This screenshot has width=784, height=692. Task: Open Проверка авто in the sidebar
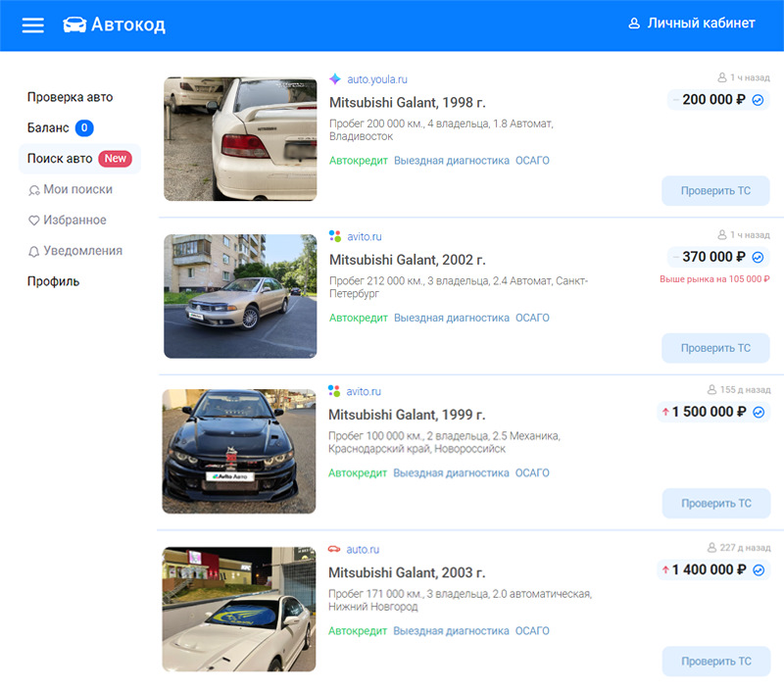click(x=70, y=97)
